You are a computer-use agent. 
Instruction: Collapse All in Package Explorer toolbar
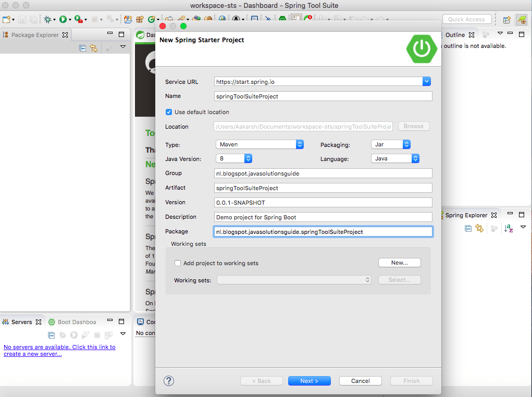(x=82, y=48)
